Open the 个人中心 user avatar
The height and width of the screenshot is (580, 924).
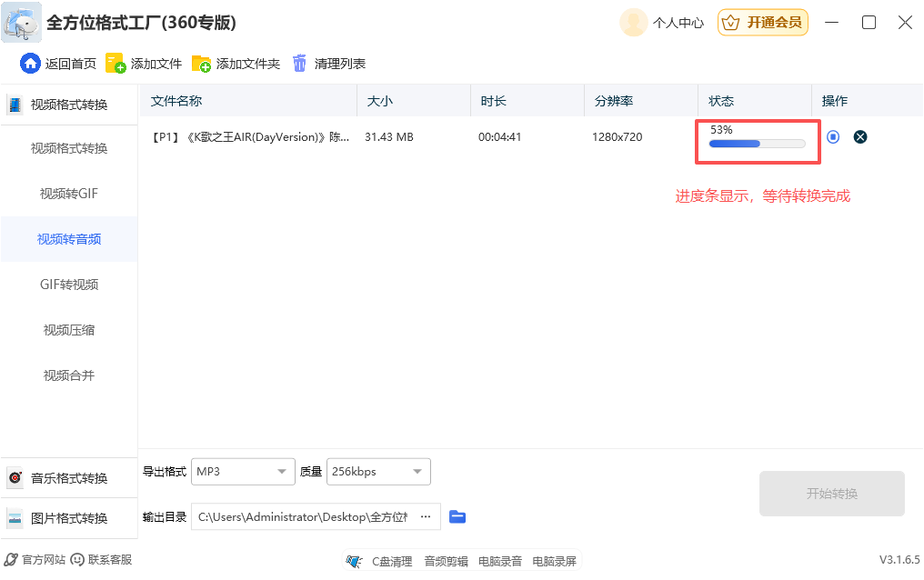point(633,23)
